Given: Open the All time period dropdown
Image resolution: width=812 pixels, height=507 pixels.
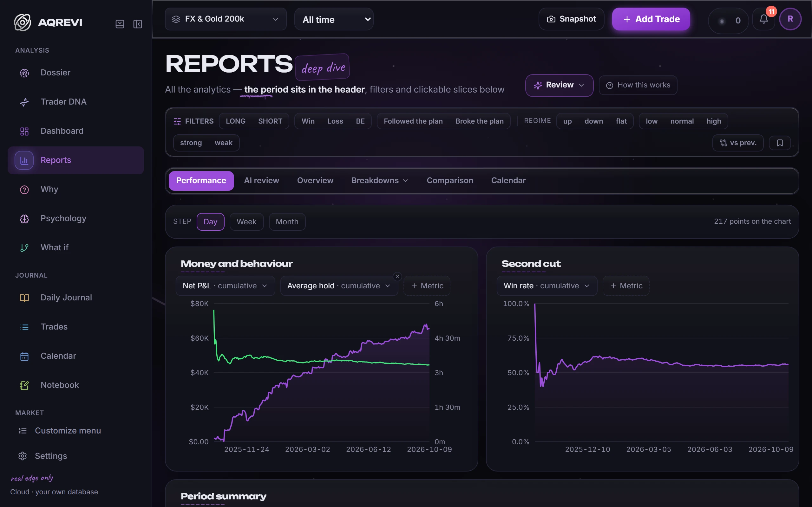Looking at the screenshot, I should (334, 19).
